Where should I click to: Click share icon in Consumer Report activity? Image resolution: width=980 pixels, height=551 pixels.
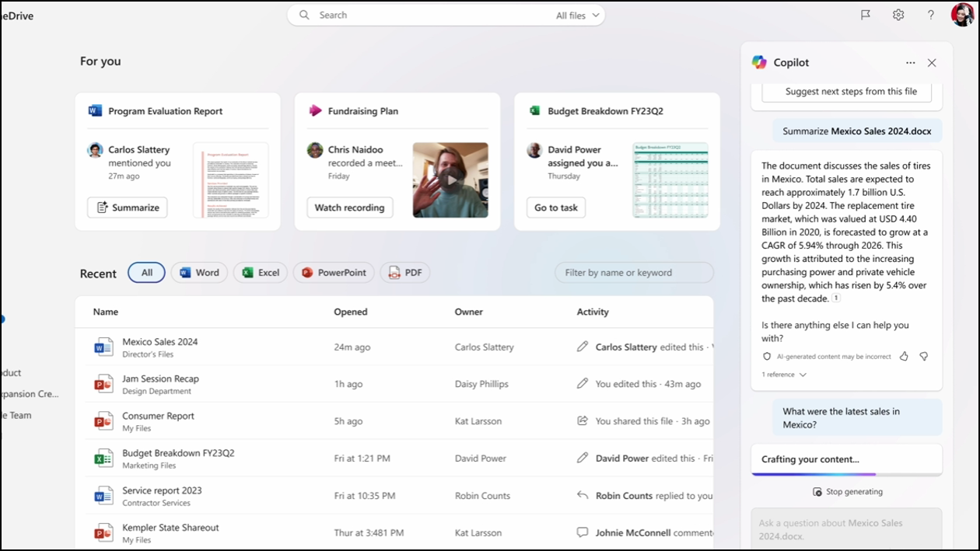(x=583, y=420)
